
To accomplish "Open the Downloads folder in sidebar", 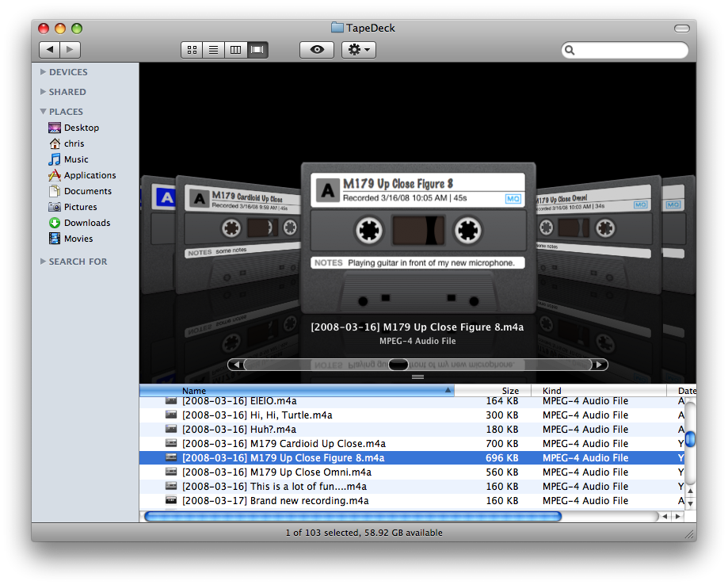I will point(79,223).
